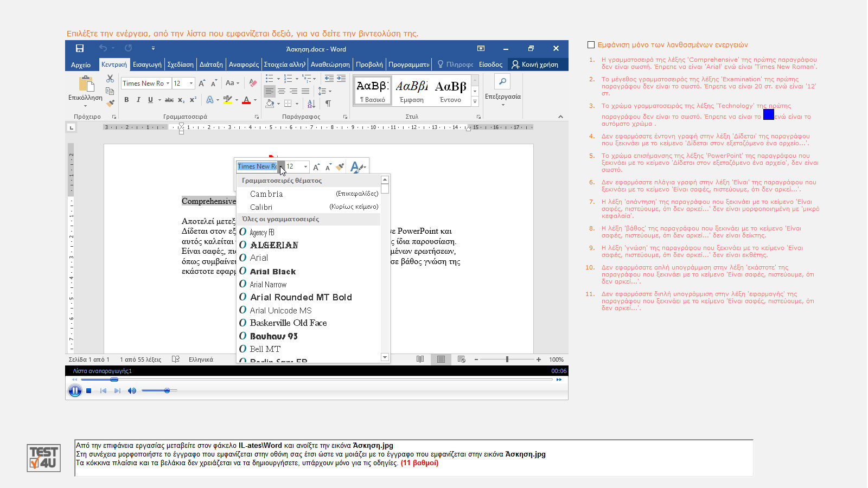The width and height of the screenshot is (868, 488).
Task: Toggle Superscript formatting
Action: coord(193,100)
